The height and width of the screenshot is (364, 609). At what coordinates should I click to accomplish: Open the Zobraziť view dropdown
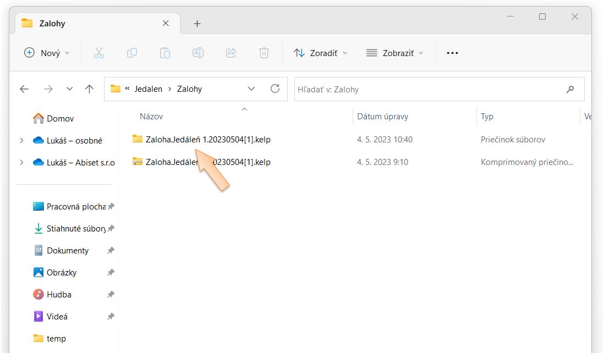(x=394, y=53)
